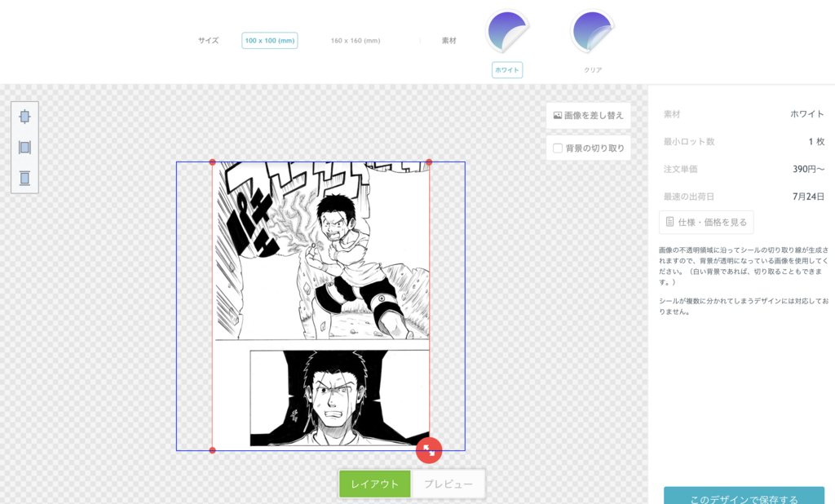Click the 390円〜 price value
Screen dimensions: 835x504
pyautogui.click(x=808, y=169)
